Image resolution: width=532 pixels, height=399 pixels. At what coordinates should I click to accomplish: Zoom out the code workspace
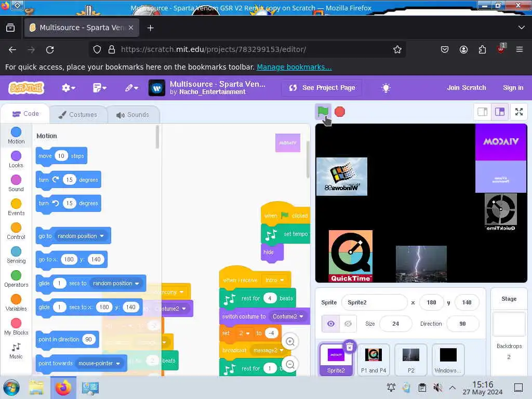tap(290, 364)
